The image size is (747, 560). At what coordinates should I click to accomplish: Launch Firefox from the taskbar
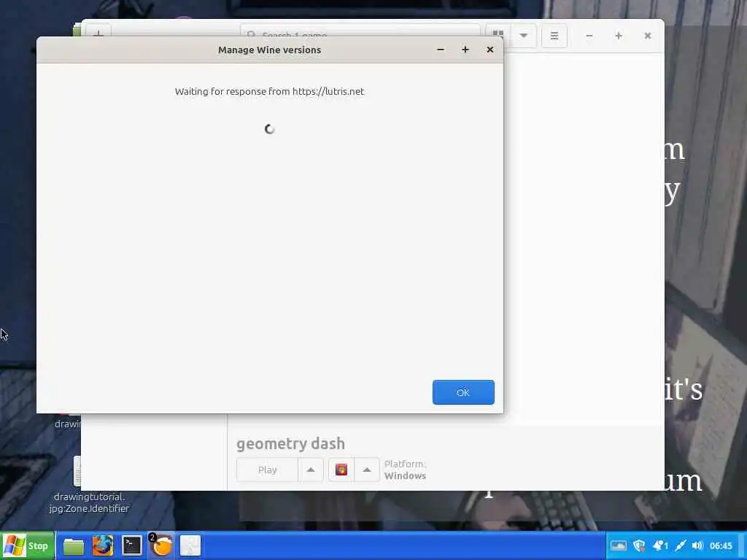(x=103, y=545)
